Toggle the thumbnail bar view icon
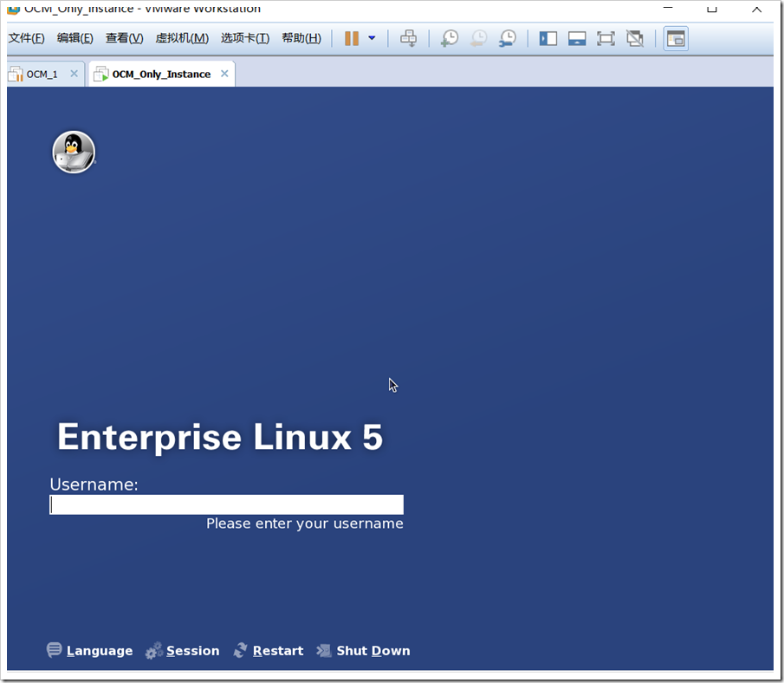The height and width of the screenshot is (683, 784). (577, 38)
